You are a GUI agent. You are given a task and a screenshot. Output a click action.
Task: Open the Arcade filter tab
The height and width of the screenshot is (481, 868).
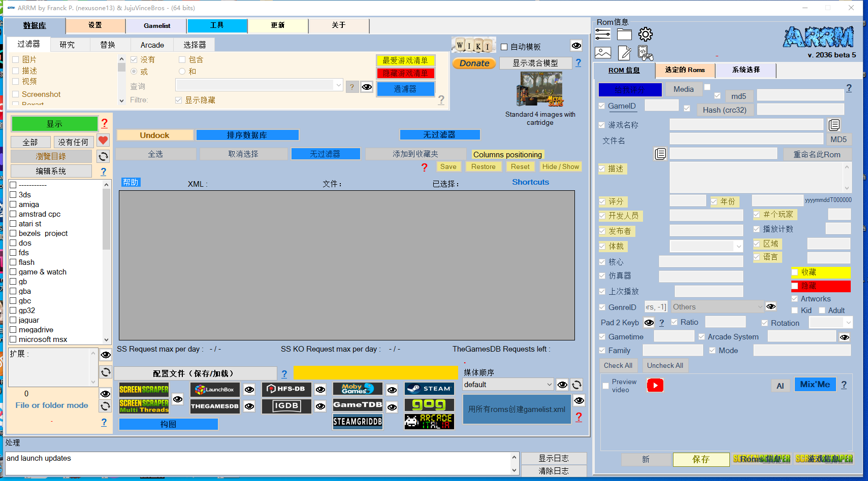[x=152, y=45]
